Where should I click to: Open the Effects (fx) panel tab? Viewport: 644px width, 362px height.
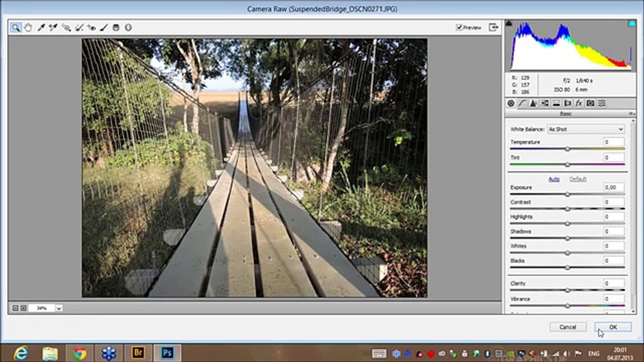[x=579, y=103]
